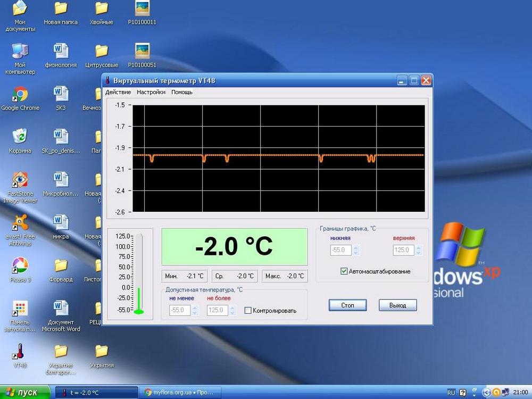The image size is (532, 399).
Task: Open the Корзина recycle bin
Action: [x=20, y=137]
